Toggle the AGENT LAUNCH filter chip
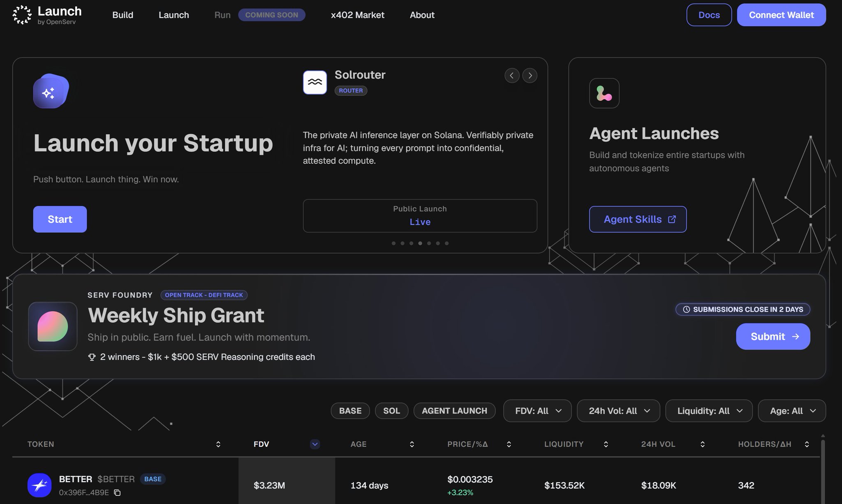Screen dimensions: 842x504 pos(454,411)
